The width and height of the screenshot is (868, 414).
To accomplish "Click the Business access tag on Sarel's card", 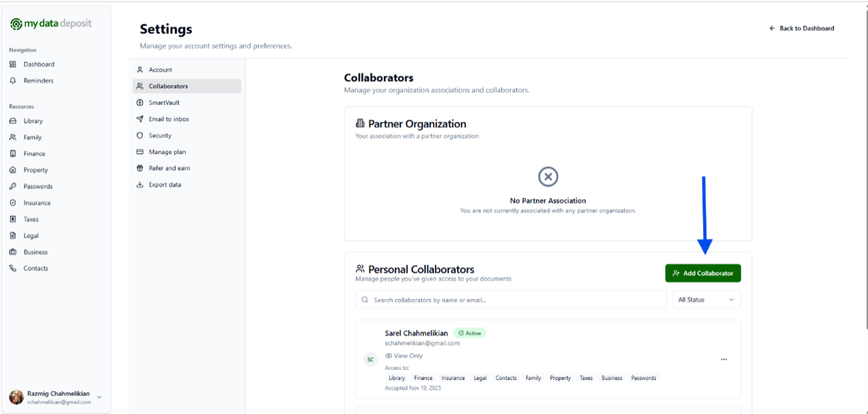I will pyautogui.click(x=612, y=378).
